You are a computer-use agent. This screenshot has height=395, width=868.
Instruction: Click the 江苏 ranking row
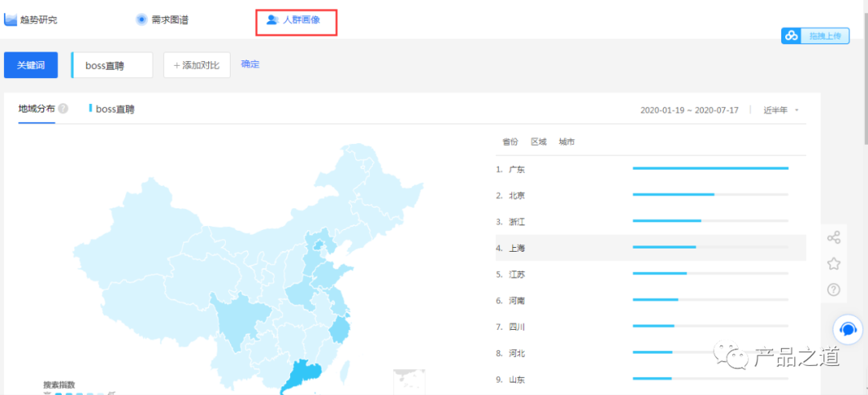(650, 274)
